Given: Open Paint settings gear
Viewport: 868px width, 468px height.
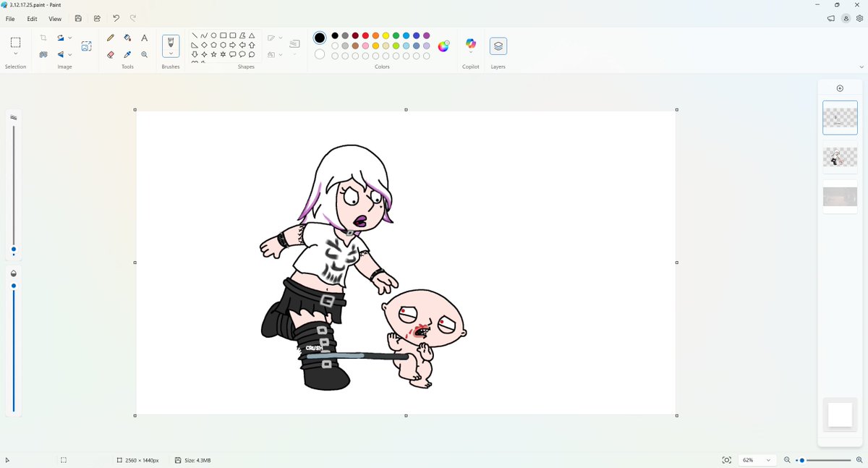Looking at the screenshot, I should tap(859, 19).
